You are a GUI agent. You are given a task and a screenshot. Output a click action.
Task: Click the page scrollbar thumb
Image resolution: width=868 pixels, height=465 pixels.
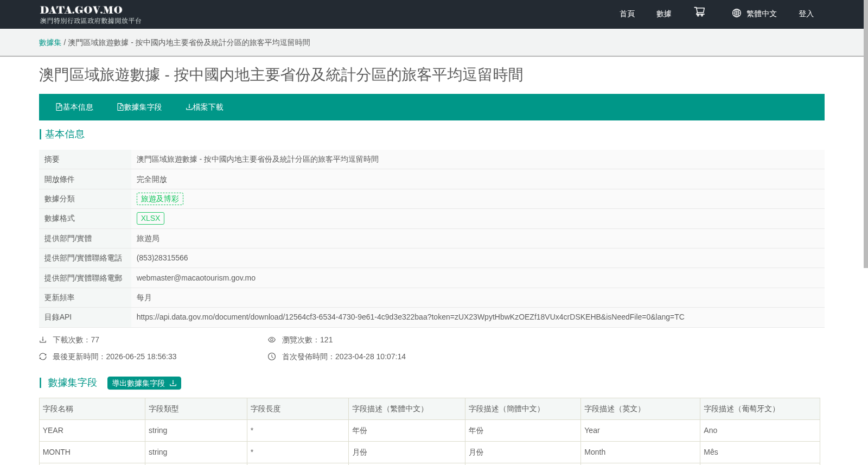point(866,134)
